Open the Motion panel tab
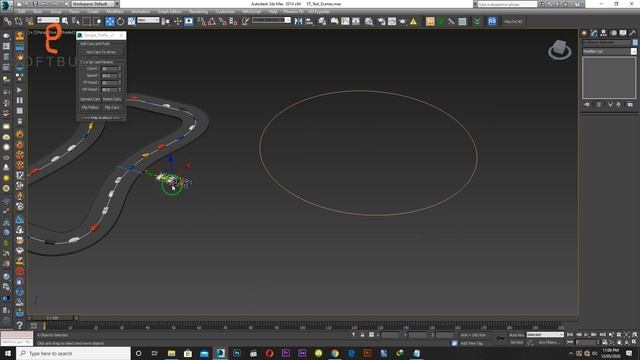Screen dimensions: 640x360 point(613,33)
